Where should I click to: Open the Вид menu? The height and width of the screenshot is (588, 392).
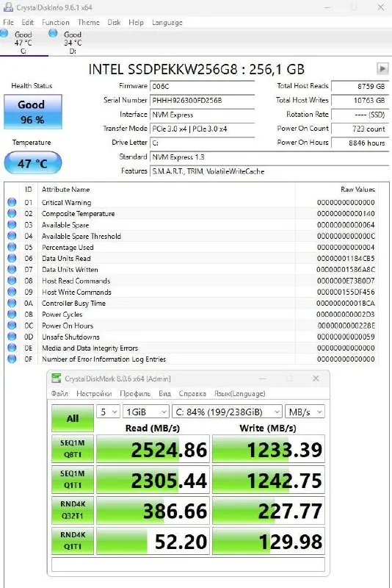pyautogui.click(x=164, y=393)
